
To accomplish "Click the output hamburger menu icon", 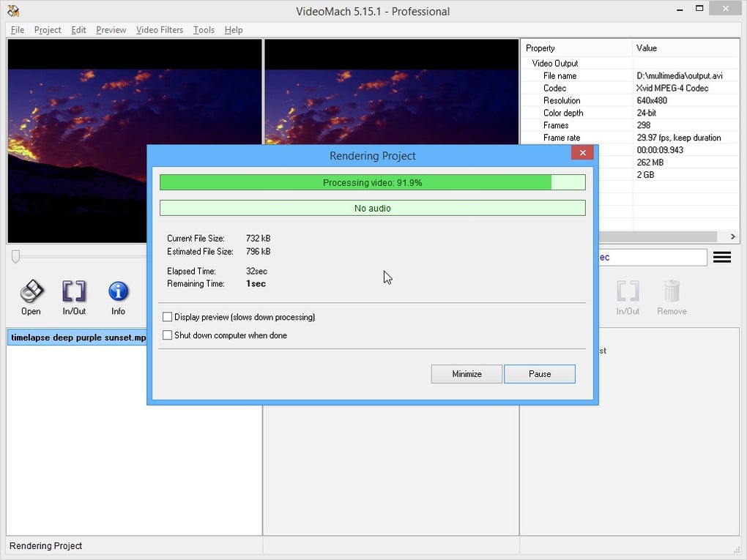I will tap(722, 257).
